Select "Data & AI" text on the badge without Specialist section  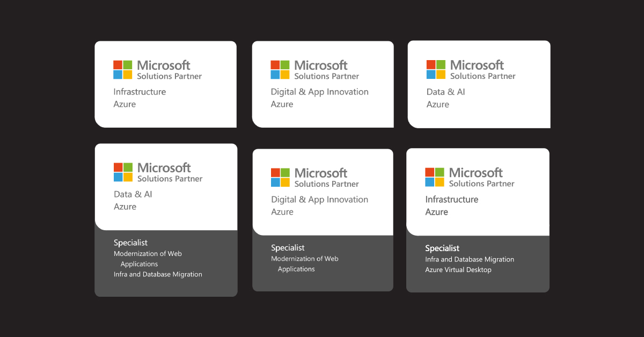[445, 92]
